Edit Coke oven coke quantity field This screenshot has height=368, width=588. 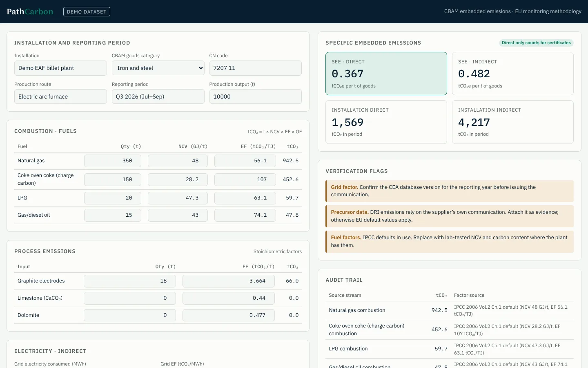pos(113,179)
